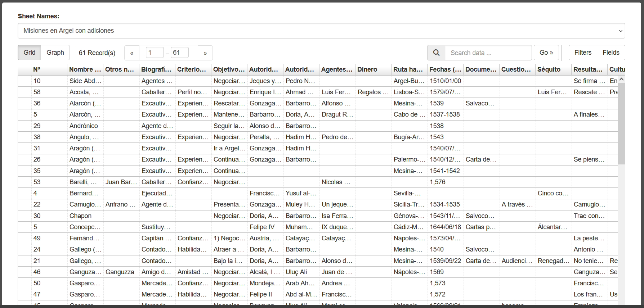The height and width of the screenshot is (308, 644).
Task: Select the Felipe IV cell
Action: pyautogui.click(x=262, y=227)
